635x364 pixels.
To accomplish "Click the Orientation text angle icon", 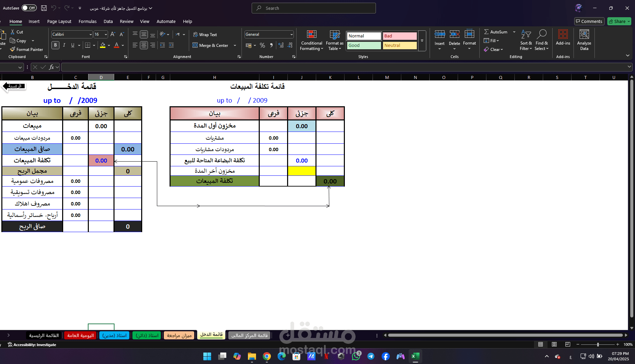I will pos(163,34).
